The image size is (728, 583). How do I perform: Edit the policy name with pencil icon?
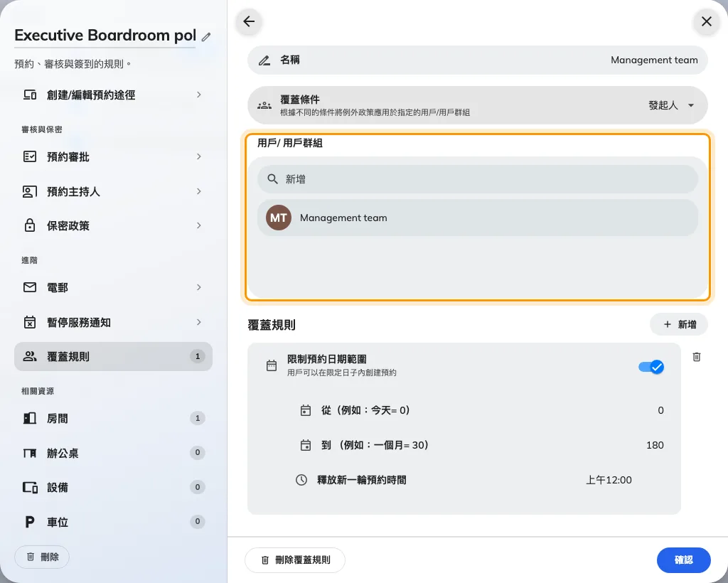[206, 37]
